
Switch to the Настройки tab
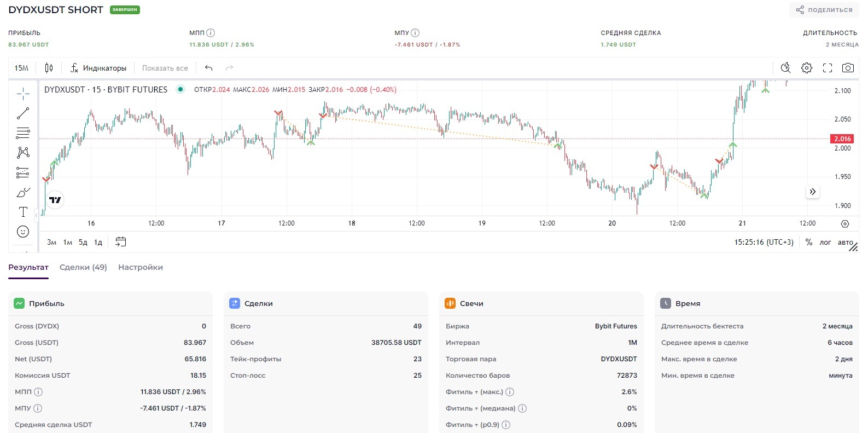click(141, 267)
